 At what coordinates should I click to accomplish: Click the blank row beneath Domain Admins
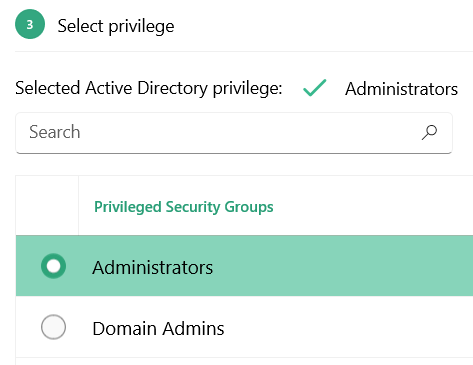[x=244, y=361]
